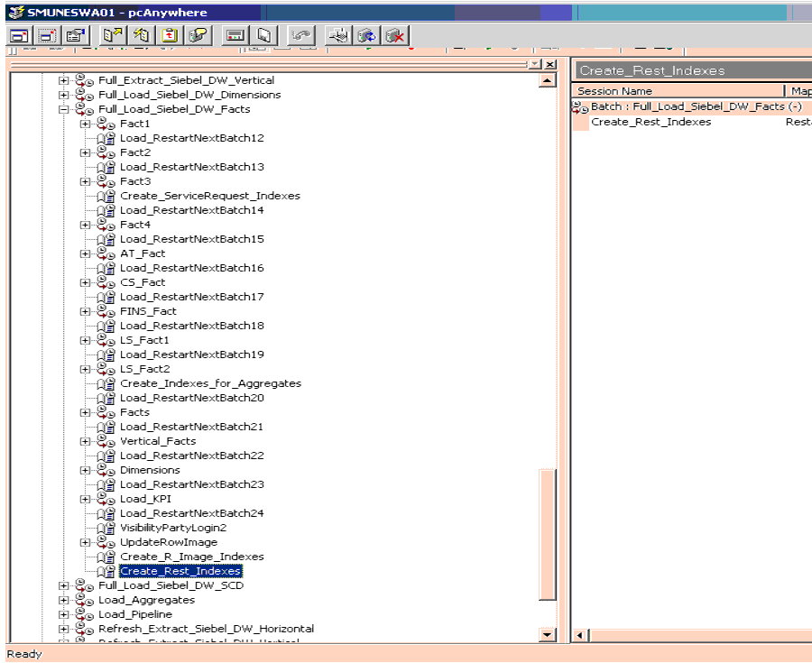Open the file transfer toolbar button
812x663 pixels.
[113, 36]
